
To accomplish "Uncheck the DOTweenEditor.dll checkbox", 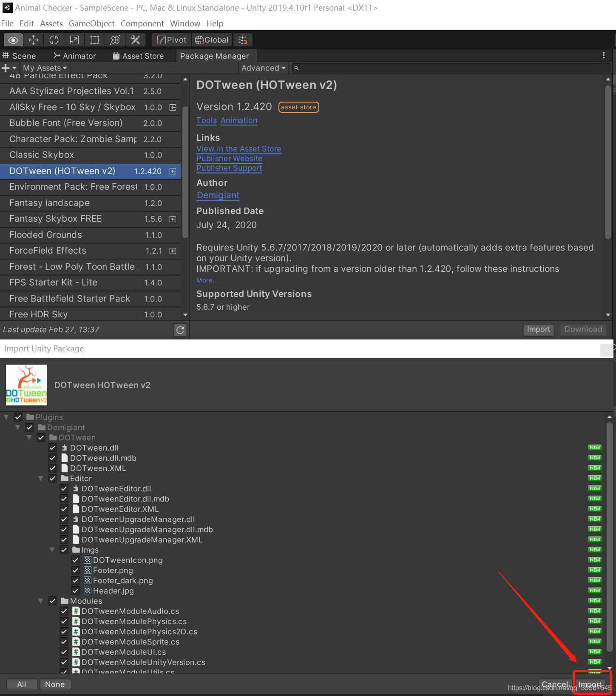I will click(x=64, y=488).
